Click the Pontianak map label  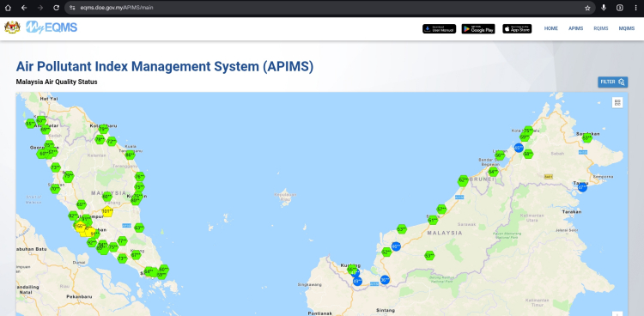(320, 313)
